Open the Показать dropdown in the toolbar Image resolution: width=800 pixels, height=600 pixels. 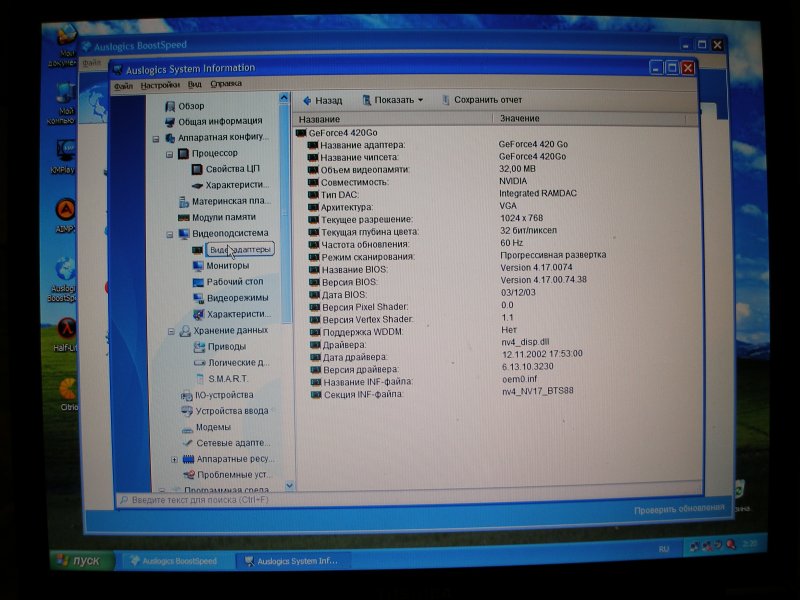pyautogui.click(x=392, y=100)
